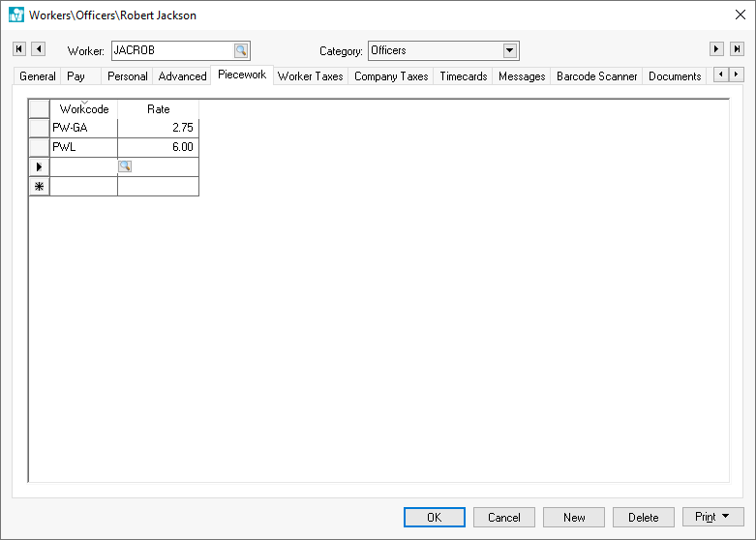Switch to the Company Taxes tab
Image resolution: width=756 pixels, height=540 pixels.
tap(391, 76)
